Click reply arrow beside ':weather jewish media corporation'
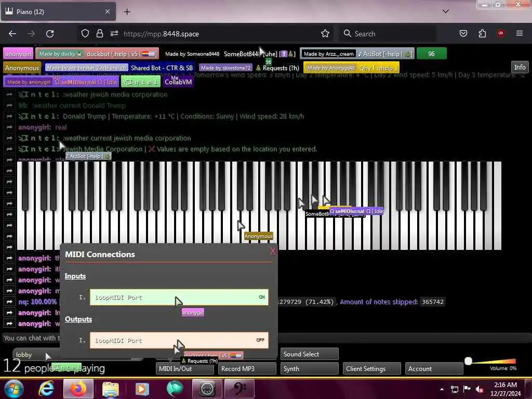532x399 pixels. click(x=9, y=95)
